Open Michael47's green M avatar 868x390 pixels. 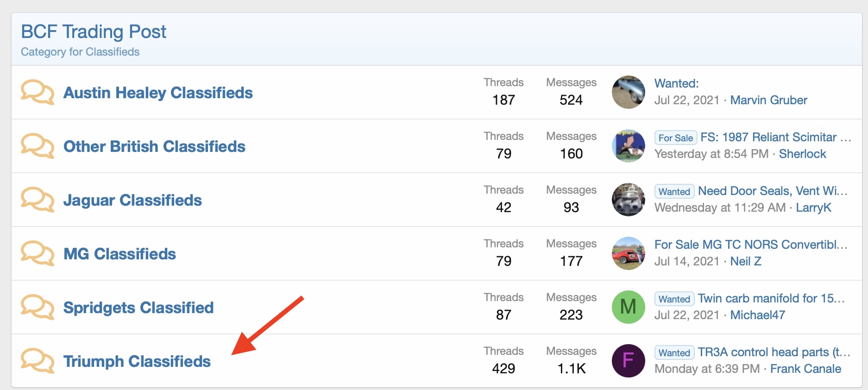point(629,307)
